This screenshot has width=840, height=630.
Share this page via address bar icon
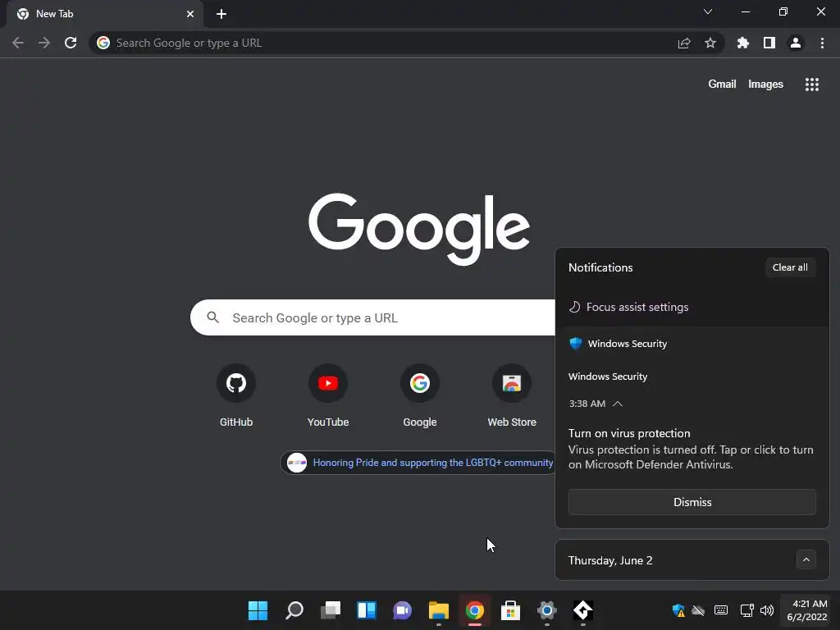(x=684, y=43)
